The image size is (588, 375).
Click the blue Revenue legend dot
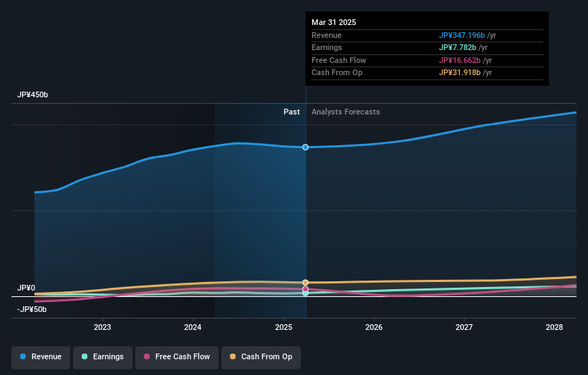click(23, 356)
